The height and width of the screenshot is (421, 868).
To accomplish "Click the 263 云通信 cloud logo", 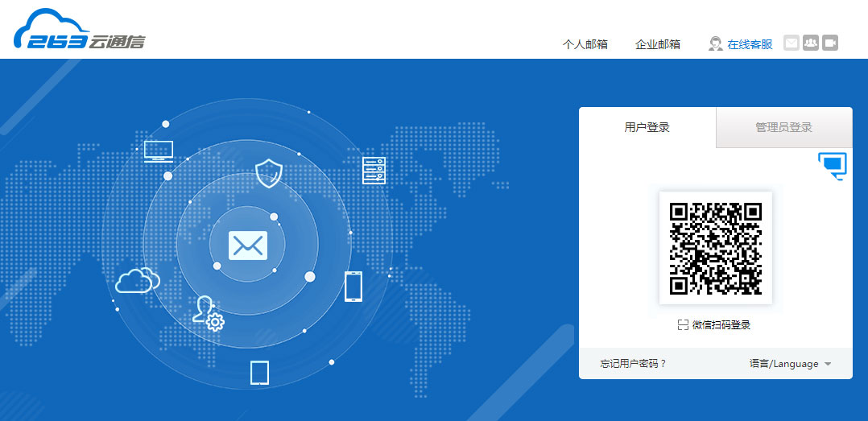I will 79,29.
